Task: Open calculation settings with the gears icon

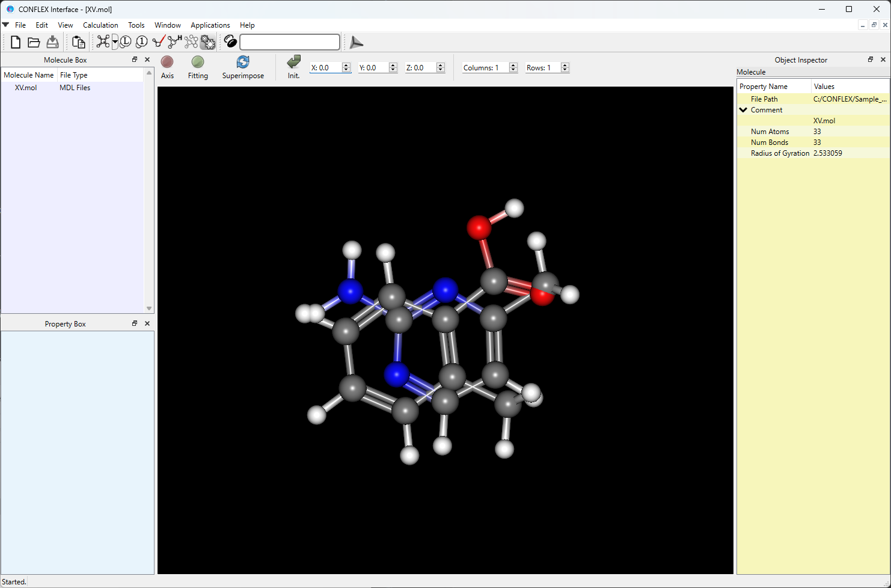Action: pos(208,42)
